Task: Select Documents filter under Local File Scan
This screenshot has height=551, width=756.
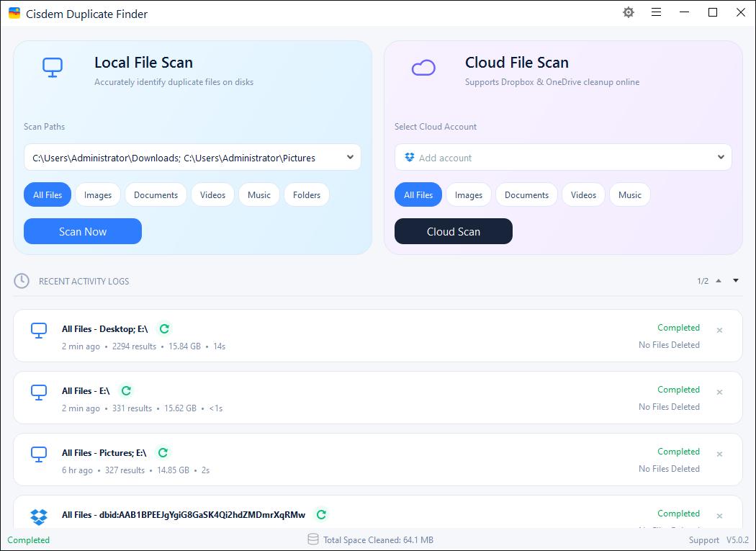Action: pyautogui.click(x=156, y=195)
